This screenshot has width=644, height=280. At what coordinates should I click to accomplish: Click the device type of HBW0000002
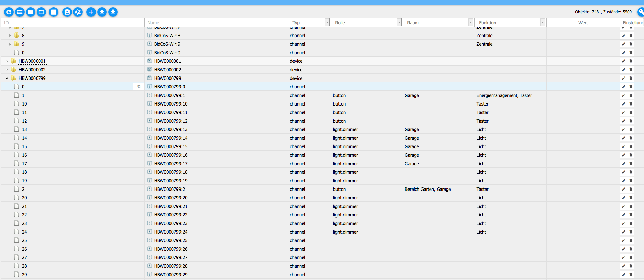[296, 70]
